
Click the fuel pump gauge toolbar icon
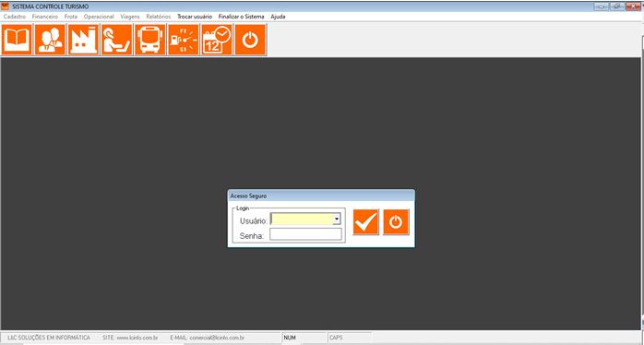(x=184, y=40)
